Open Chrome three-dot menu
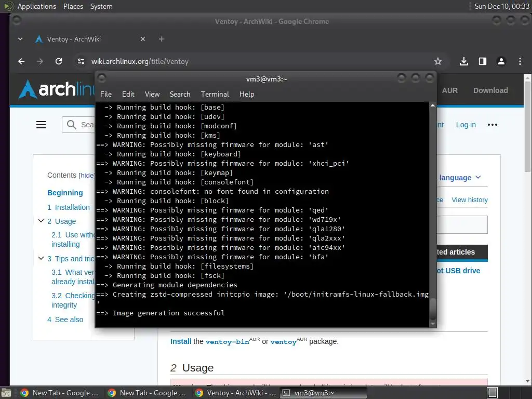 click(520, 61)
